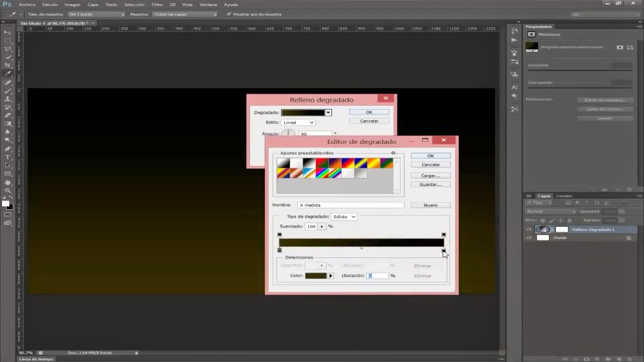Screen dimensions: 644x362
Task: Click Cancelar in Editor de degradado
Action: point(431,164)
